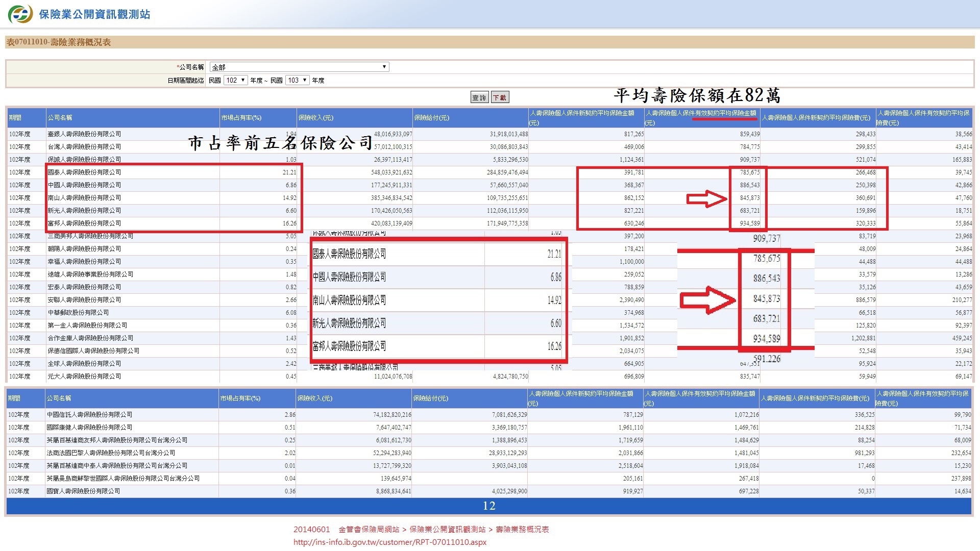Viewport: 980px width, 551px height.
Task: Click the 期間 column header
Action: [x=15, y=118]
